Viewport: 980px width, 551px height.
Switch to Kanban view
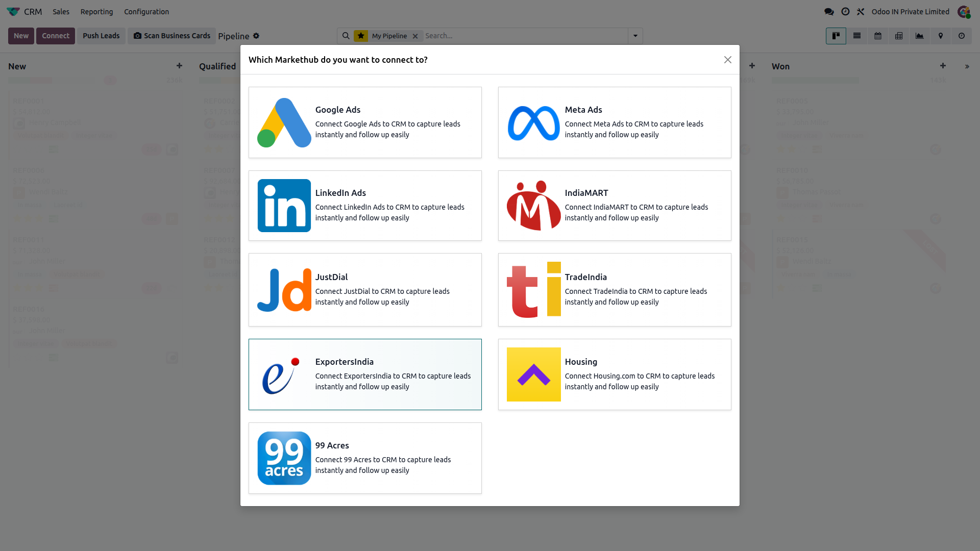point(836,36)
